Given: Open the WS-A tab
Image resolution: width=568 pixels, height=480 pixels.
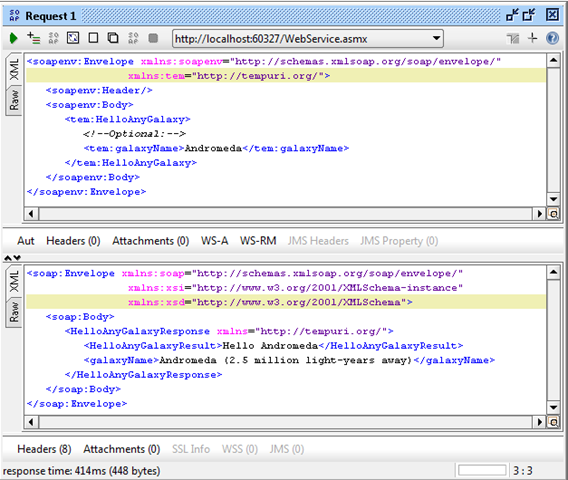Looking at the screenshot, I should (214, 241).
